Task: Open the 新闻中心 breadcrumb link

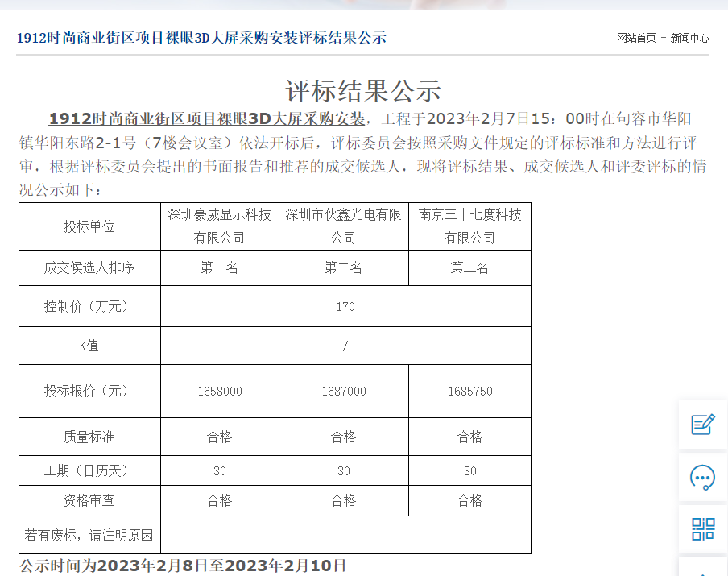Action: click(x=690, y=38)
